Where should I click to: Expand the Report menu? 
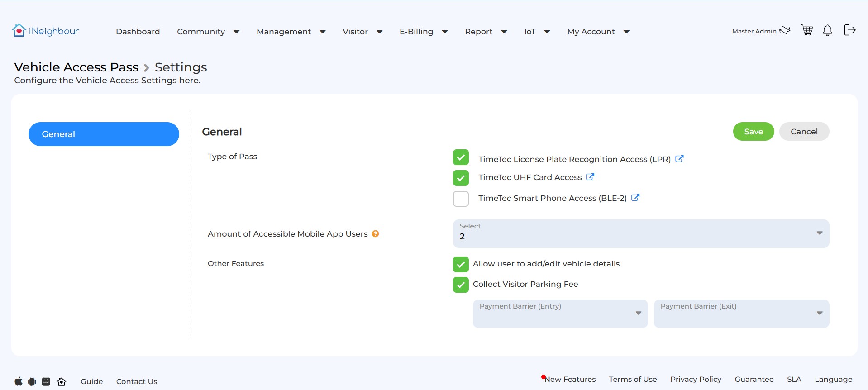click(x=486, y=32)
